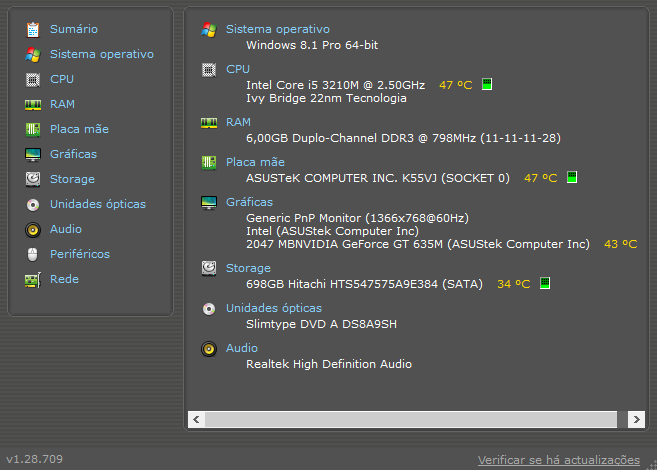657x470 pixels.
Task: Click Windows 8.1 Pro 64-bit text
Action: click(x=312, y=45)
